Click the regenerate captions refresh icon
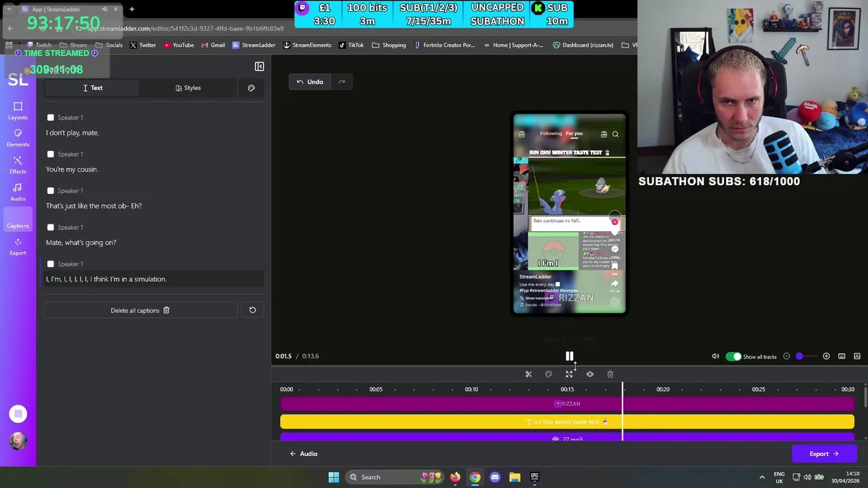The width and height of the screenshot is (868, 488). (252, 310)
